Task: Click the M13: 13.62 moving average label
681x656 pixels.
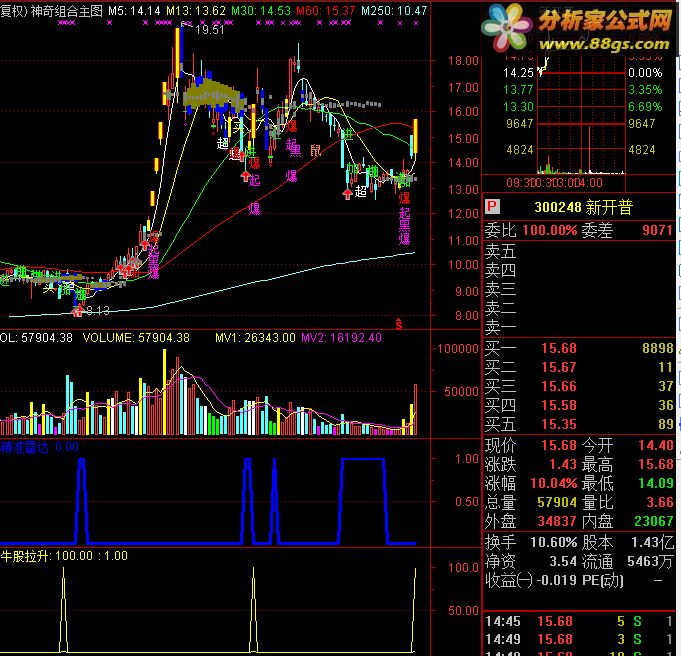Action: tap(196, 11)
